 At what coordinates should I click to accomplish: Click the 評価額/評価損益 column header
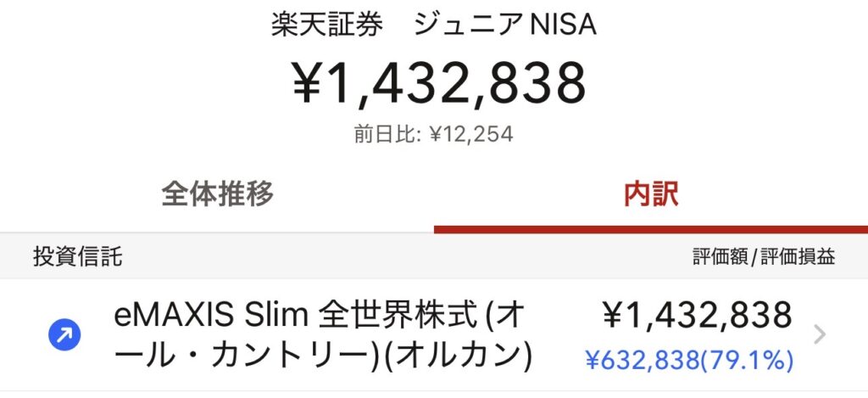(x=763, y=257)
